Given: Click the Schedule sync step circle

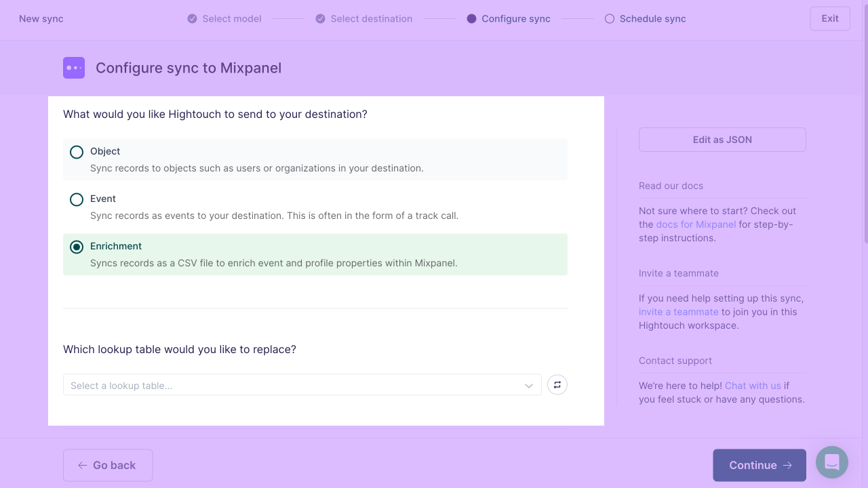Looking at the screenshot, I should pyautogui.click(x=610, y=19).
